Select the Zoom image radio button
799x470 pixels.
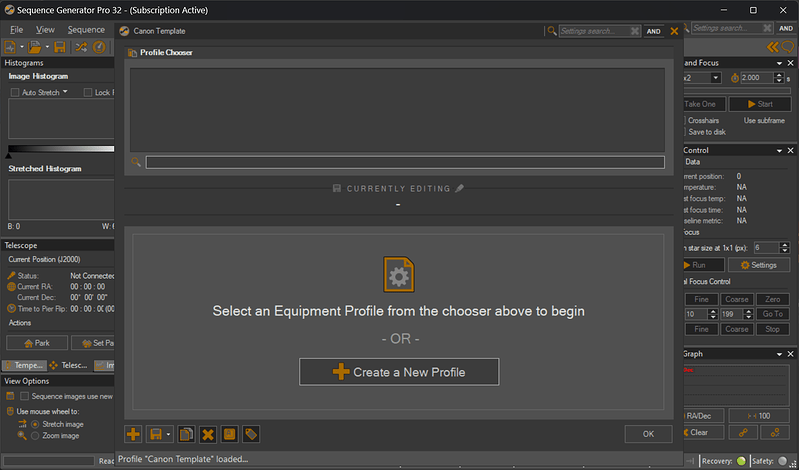click(x=35, y=436)
